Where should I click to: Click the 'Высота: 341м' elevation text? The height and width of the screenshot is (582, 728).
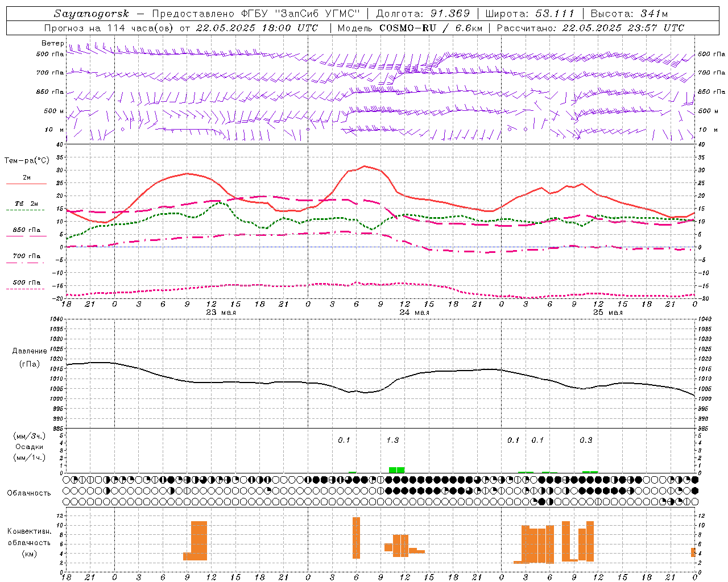tap(629, 14)
